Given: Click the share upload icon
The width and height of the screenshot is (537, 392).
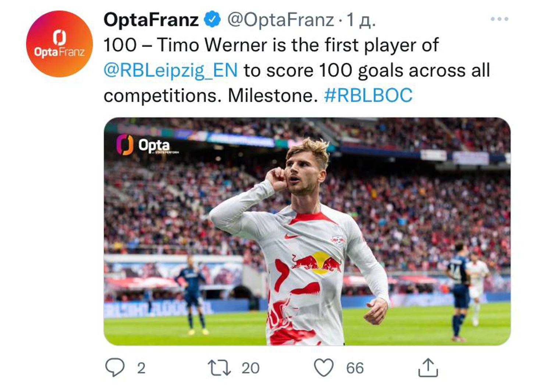Looking at the screenshot, I should [x=428, y=367].
